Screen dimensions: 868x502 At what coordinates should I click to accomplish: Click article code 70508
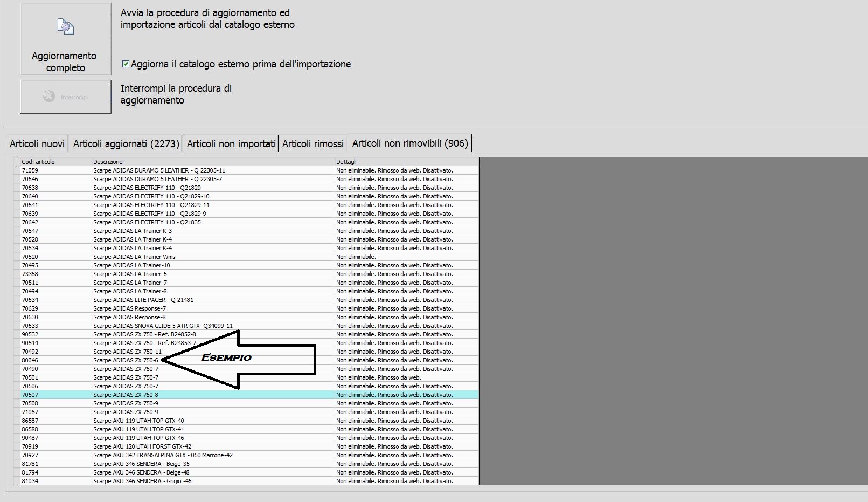tap(30, 403)
